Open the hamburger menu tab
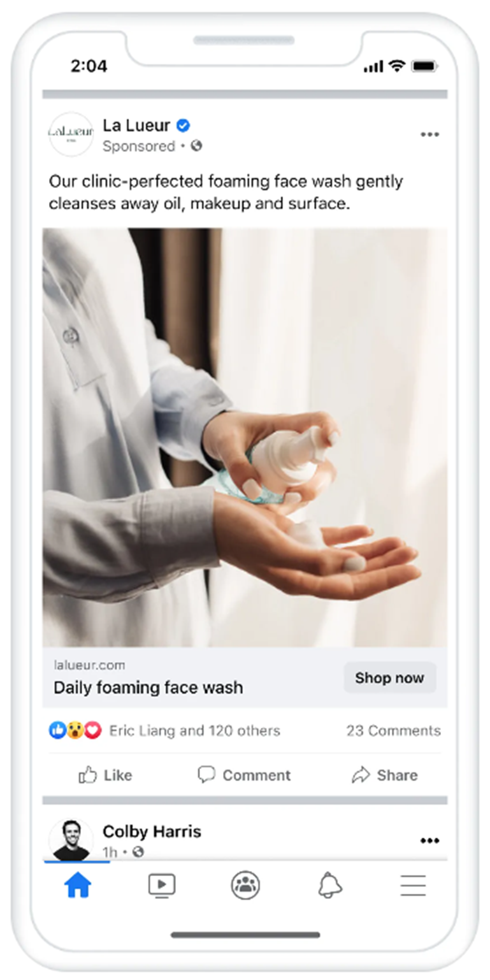This screenshot has height=980, width=490. click(x=413, y=885)
